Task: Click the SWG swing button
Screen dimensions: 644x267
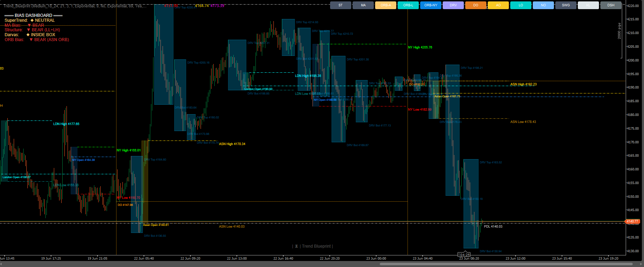Action: click(x=566, y=5)
